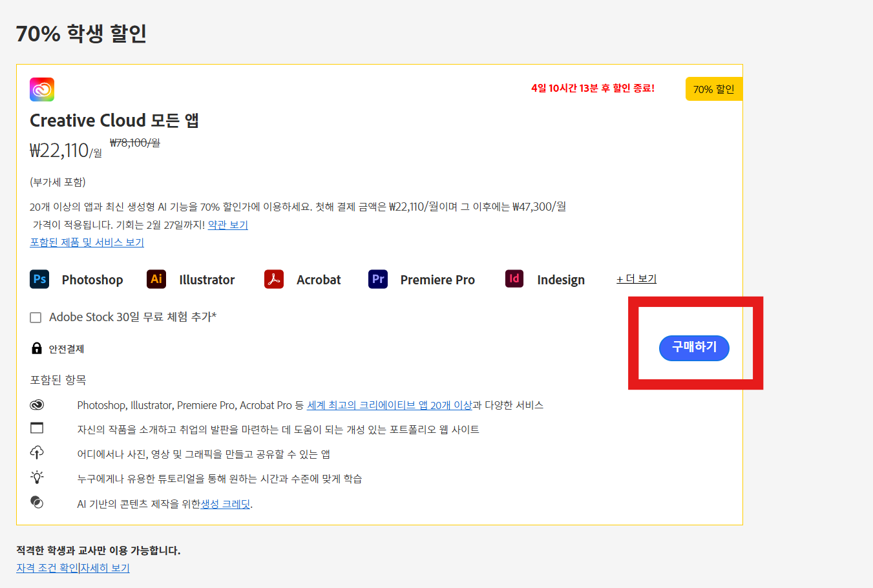
Task: Open 세계 최고의 크리에이티브 앱 20개 이상 link
Action: pyautogui.click(x=390, y=405)
